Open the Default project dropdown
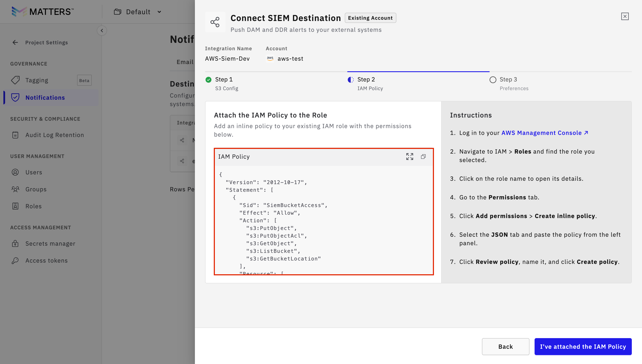Image resolution: width=642 pixels, height=364 pixels. click(x=159, y=12)
